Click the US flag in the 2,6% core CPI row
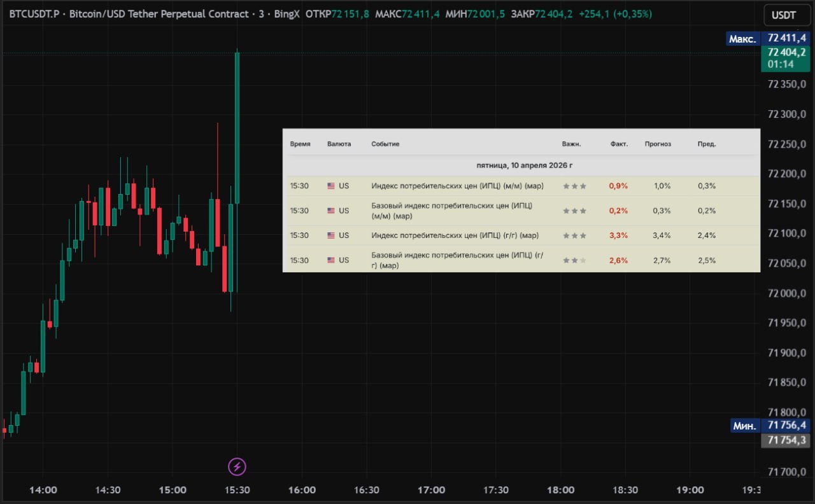This screenshot has width=815, height=504. tap(331, 260)
